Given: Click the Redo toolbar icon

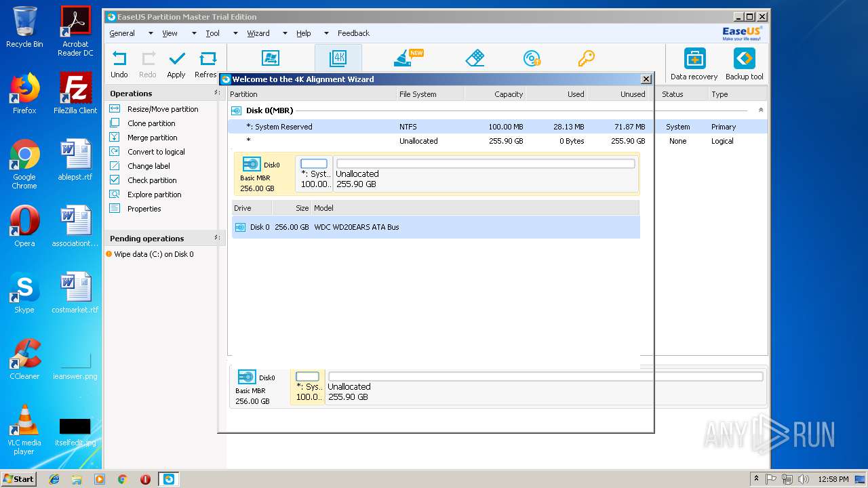Looking at the screenshot, I should click(148, 59).
